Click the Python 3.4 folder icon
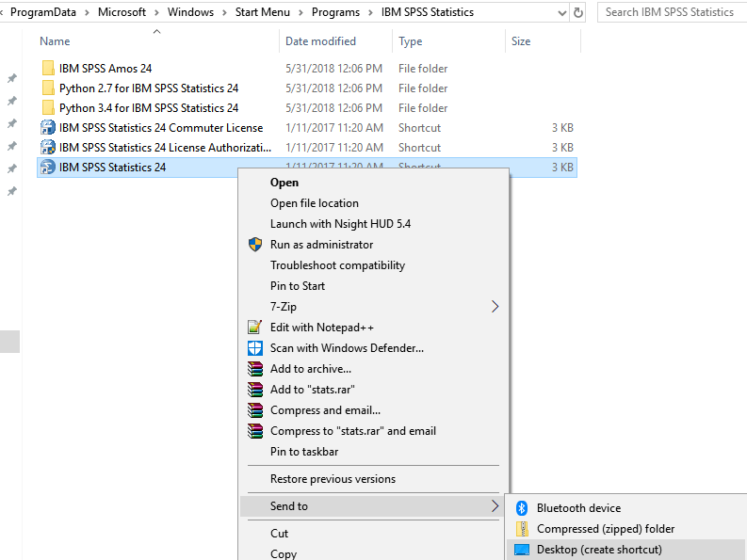This screenshot has width=747, height=560. [x=48, y=107]
